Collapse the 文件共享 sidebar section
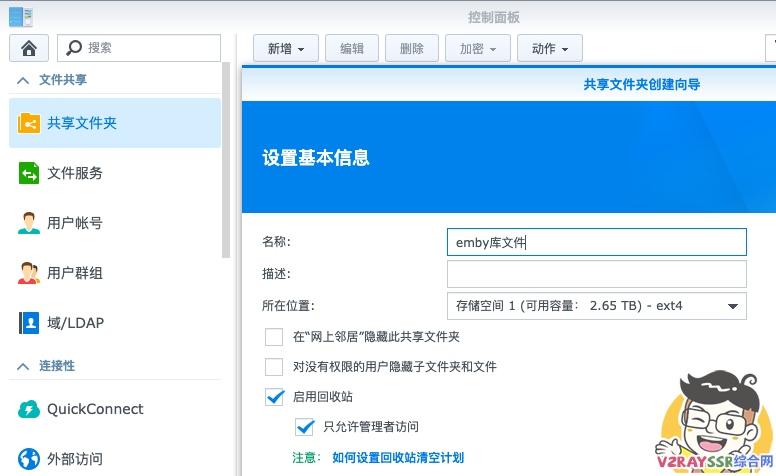776x476 pixels. (x=22, y=80)
